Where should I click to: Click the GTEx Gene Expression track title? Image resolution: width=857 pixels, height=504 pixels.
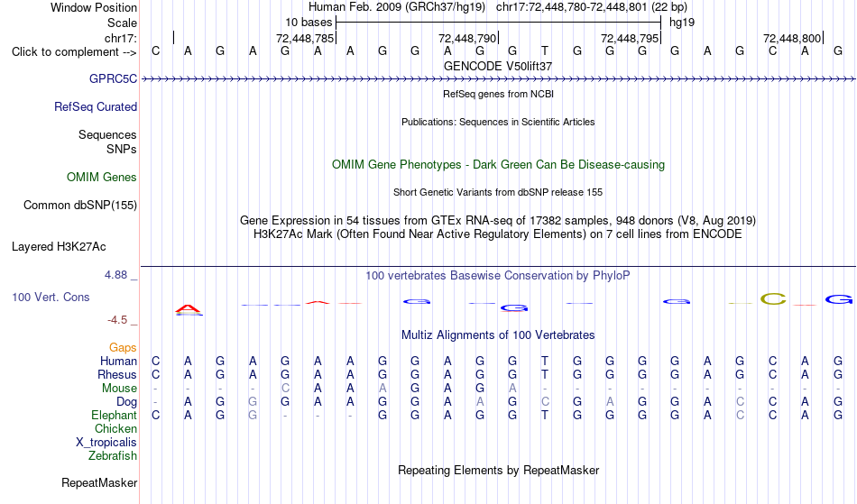[x=498, y=221]
